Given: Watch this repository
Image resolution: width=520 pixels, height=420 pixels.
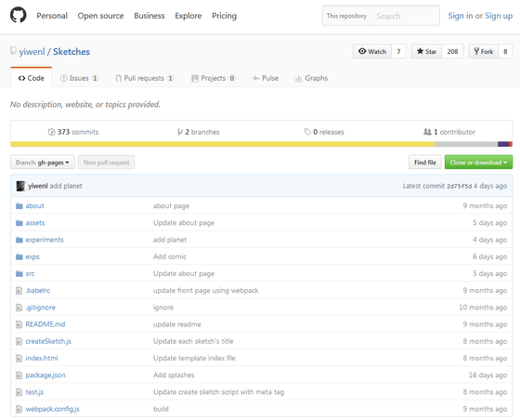Looking at the screenshot, I should pos(372,51).
